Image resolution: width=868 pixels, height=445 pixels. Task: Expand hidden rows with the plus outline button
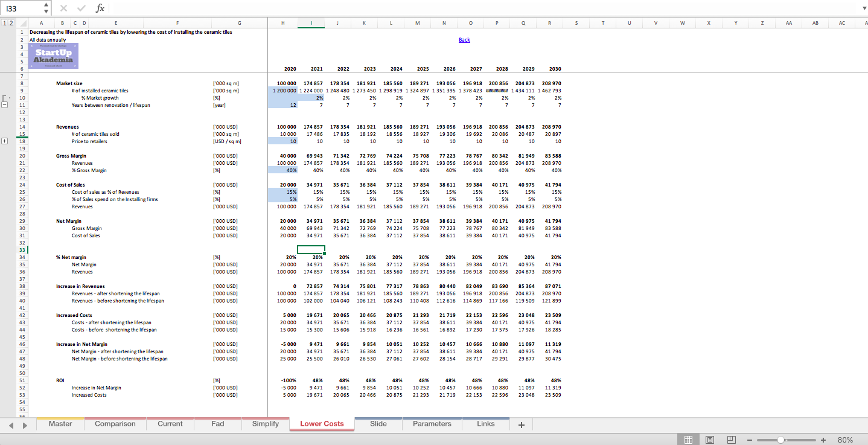[x=4, y=141]
